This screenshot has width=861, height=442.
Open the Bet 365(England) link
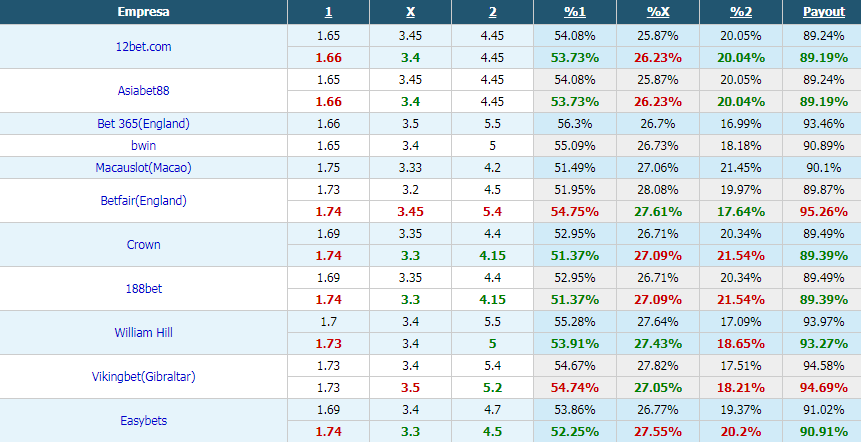[x=143, y=124]
